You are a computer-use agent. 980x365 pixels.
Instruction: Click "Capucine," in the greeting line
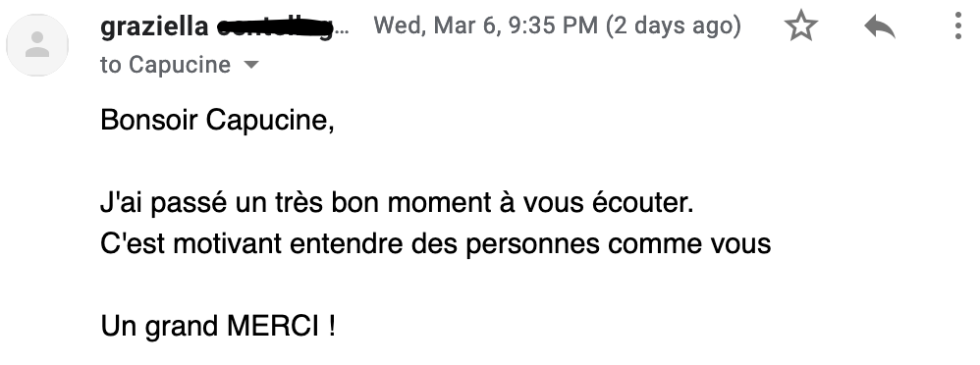[x=270, y=120]
